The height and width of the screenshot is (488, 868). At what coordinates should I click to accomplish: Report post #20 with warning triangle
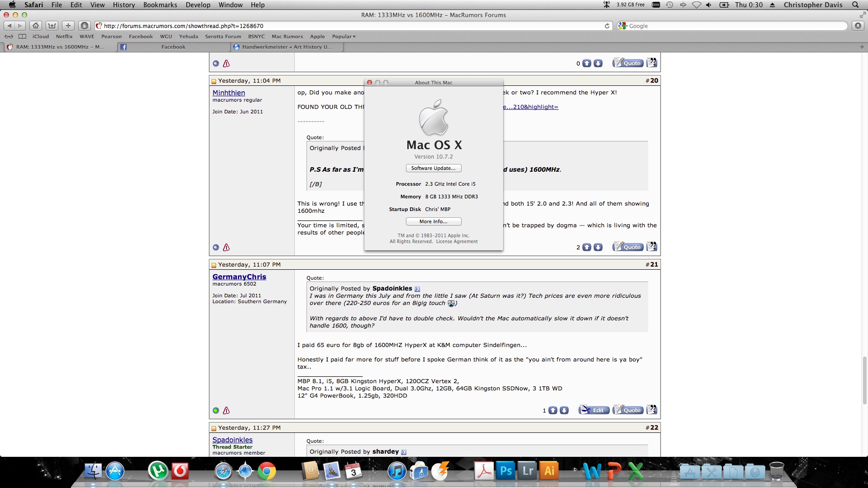tap(226, 247)
